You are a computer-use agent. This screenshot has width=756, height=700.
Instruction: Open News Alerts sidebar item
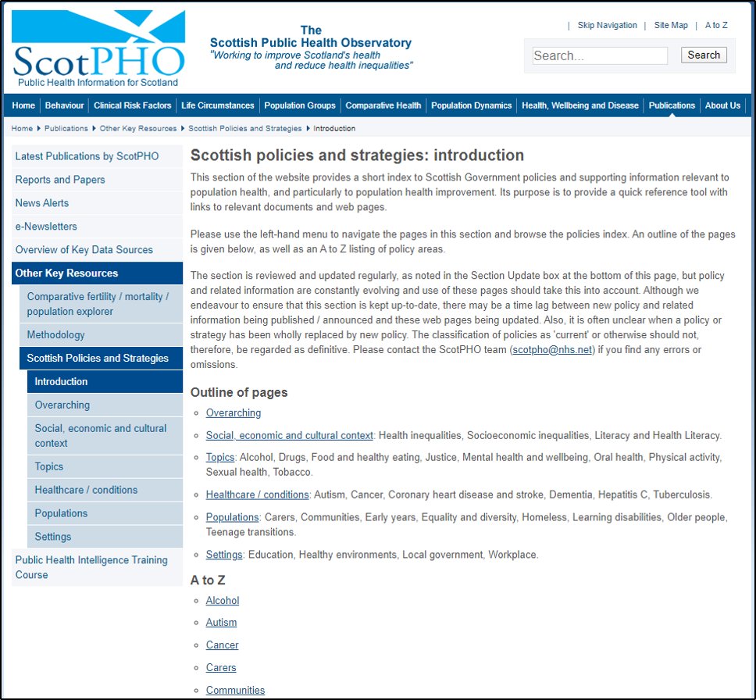97,203
